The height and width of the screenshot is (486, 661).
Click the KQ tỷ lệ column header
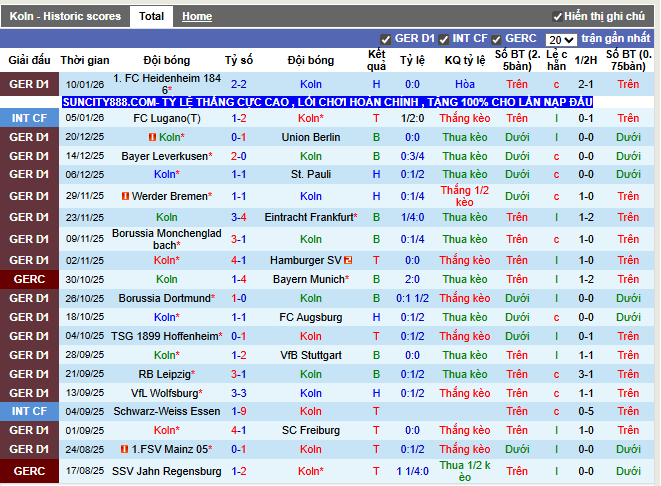465,60
